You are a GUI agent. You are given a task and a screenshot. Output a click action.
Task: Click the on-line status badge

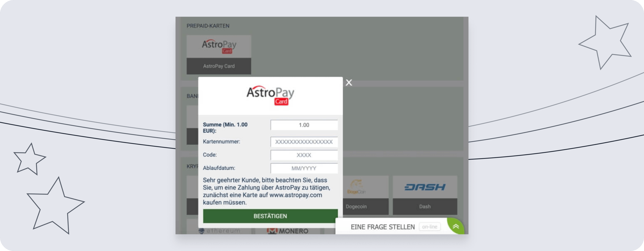coord(430,227)
